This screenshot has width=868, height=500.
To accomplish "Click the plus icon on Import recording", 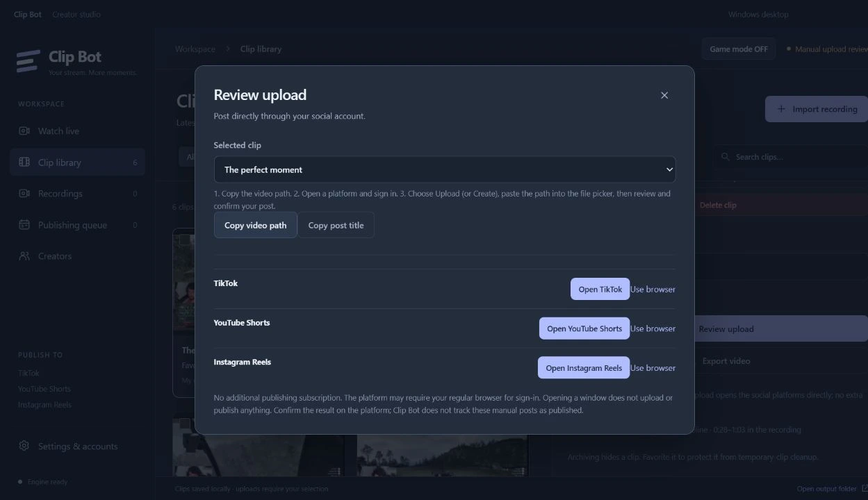I will (x=781, y=109).
